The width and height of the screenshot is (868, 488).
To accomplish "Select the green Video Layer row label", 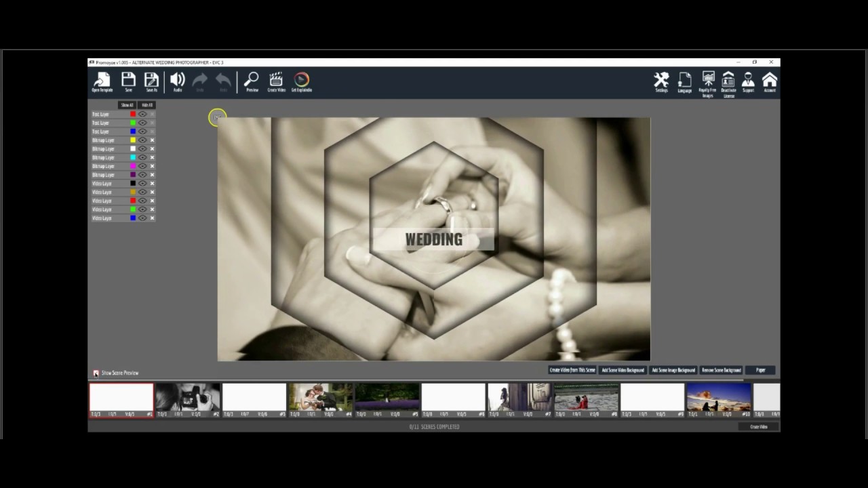I will (x=102, y=209).
